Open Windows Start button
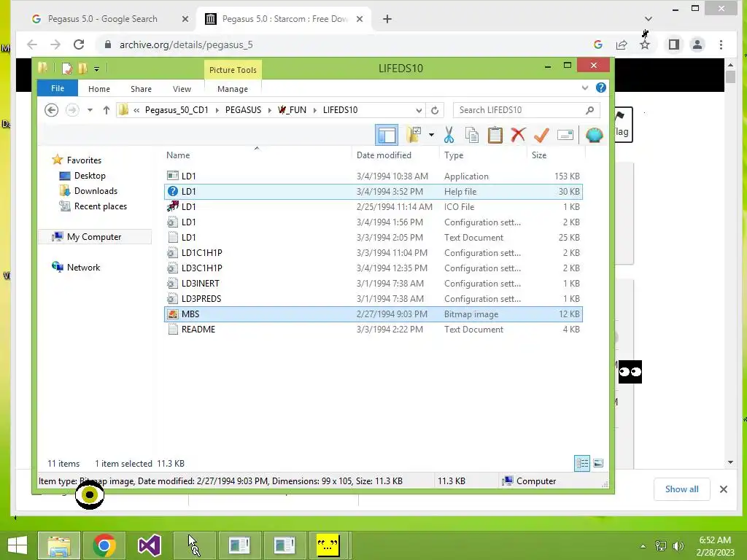This screenshot has width=747, height=560. click(18, 545)
